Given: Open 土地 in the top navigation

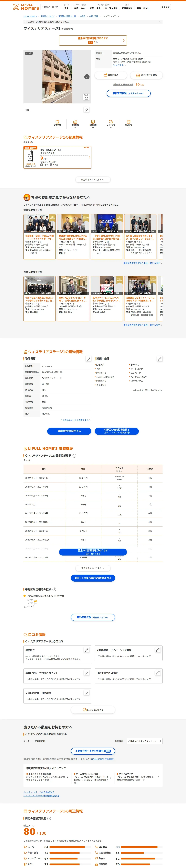Looking at the screenshot, I should (105, 8).
